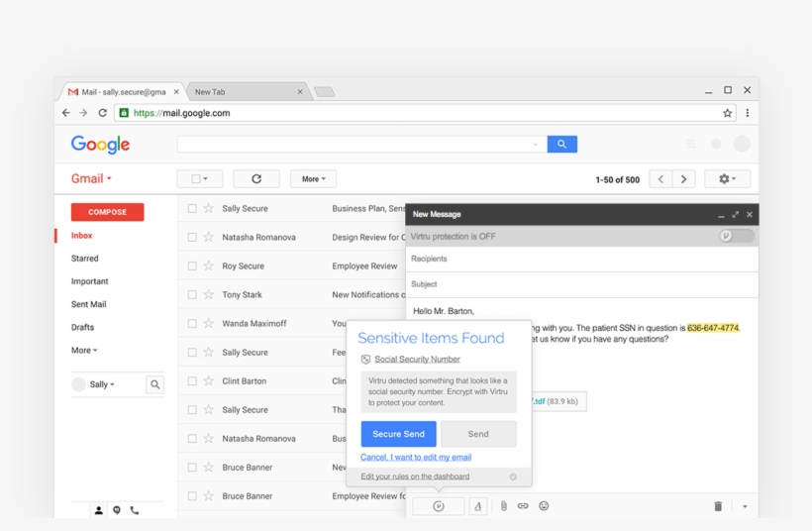Check the first Bruce Banner email checkbox
Screen dimensions: 812x531
[x=192, y=468]
